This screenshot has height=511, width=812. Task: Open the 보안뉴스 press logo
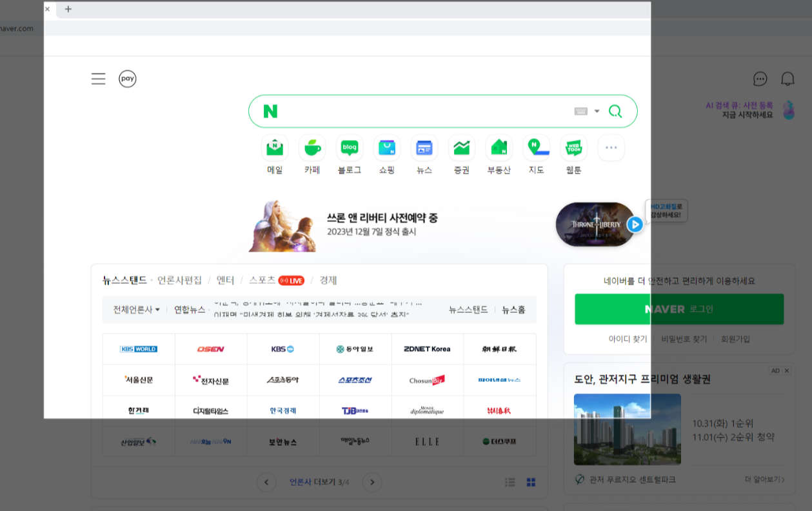click(283, 442)
